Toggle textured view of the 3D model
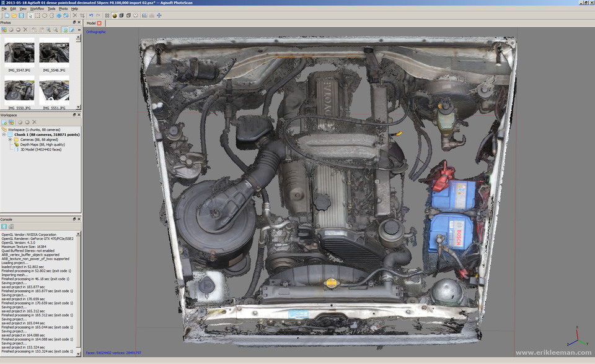 tap(136, 15)
